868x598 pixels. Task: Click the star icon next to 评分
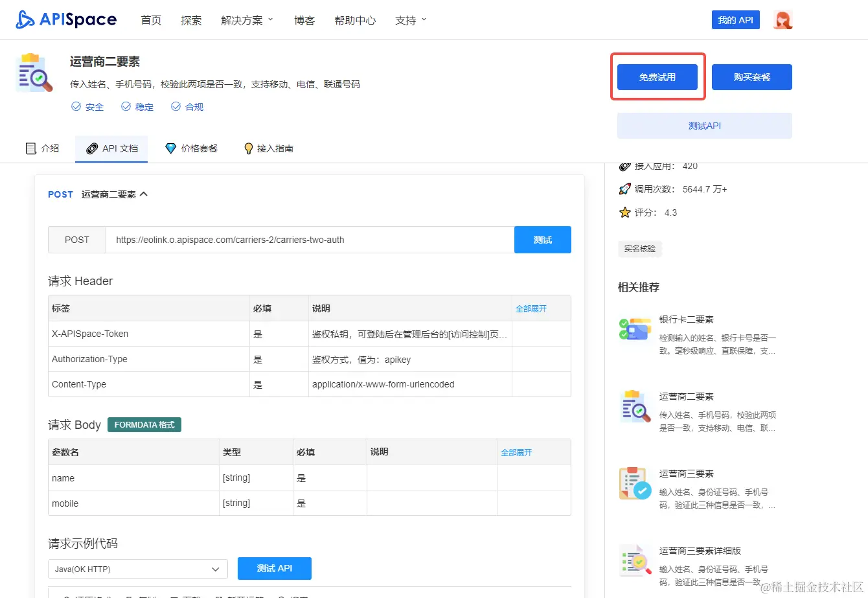624,213
